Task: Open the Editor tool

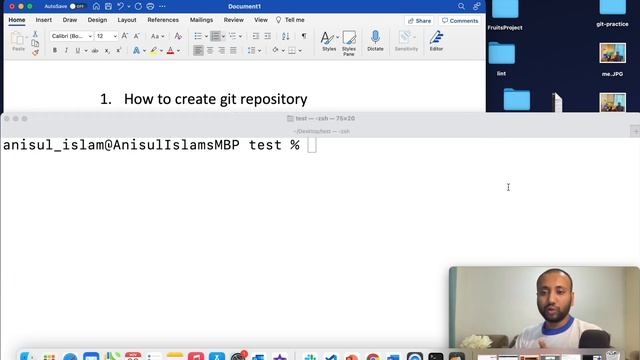Action: pyautogui.click(x=436, y=41)
